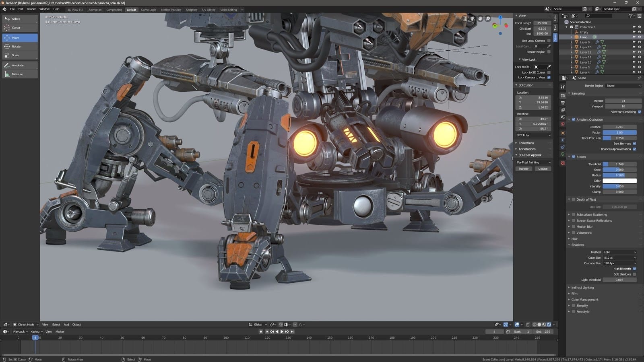The height and width of the screenshot is (362, 644).
Task: Disable the Bloom checkbox
Action: coord(574,157)
